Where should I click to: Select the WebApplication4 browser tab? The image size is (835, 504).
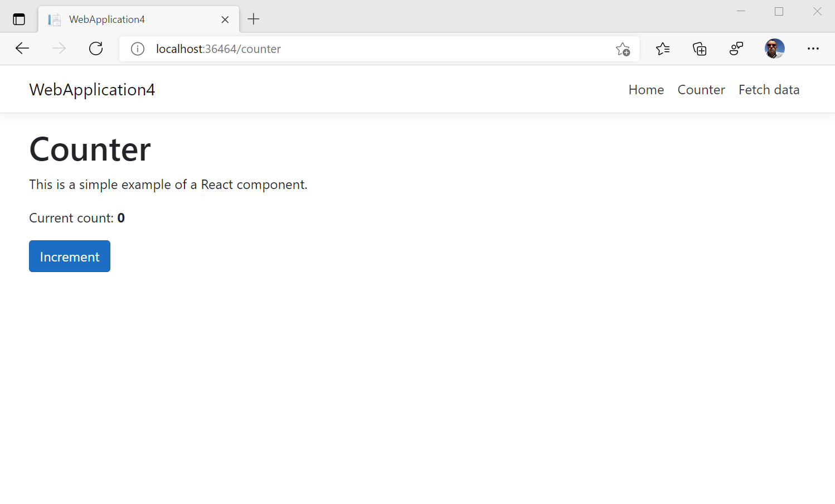point(123,19)
